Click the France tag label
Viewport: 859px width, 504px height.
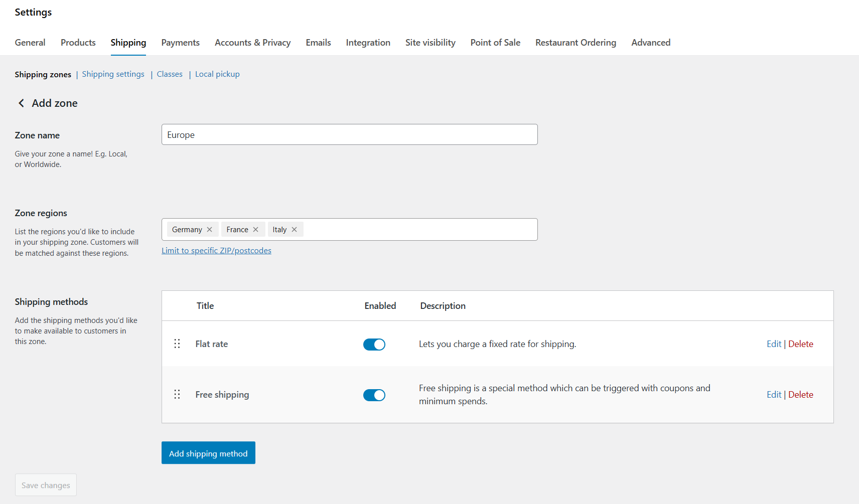[x=237, y=230]
